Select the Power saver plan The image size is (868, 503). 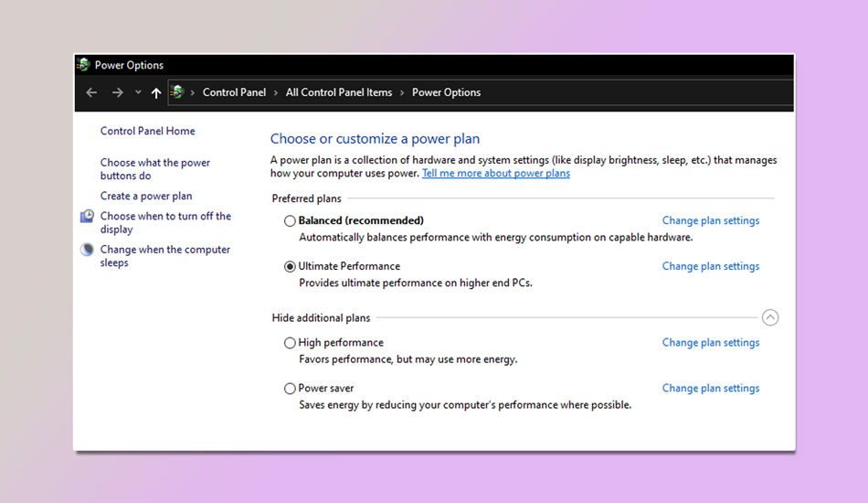[x=290, y=389]
